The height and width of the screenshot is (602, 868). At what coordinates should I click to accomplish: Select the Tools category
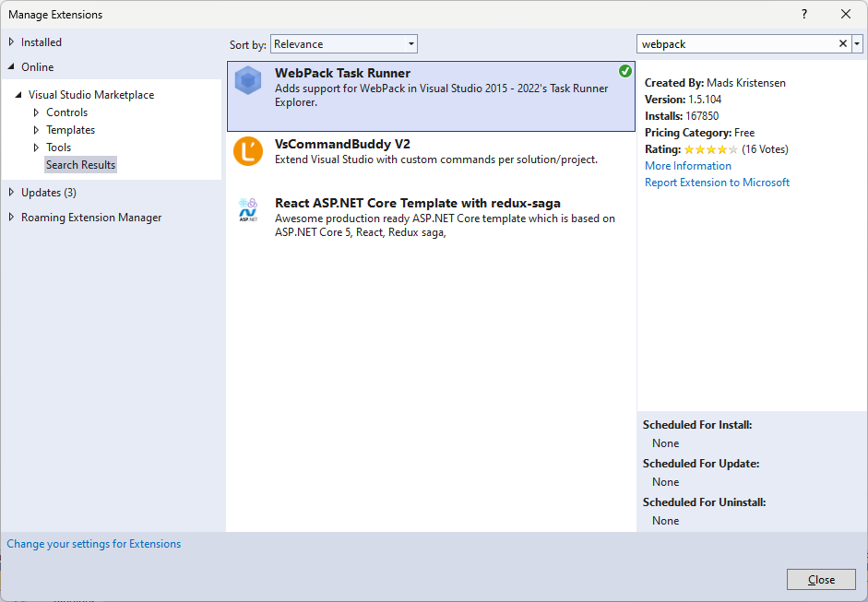click(x=59, y=148)
